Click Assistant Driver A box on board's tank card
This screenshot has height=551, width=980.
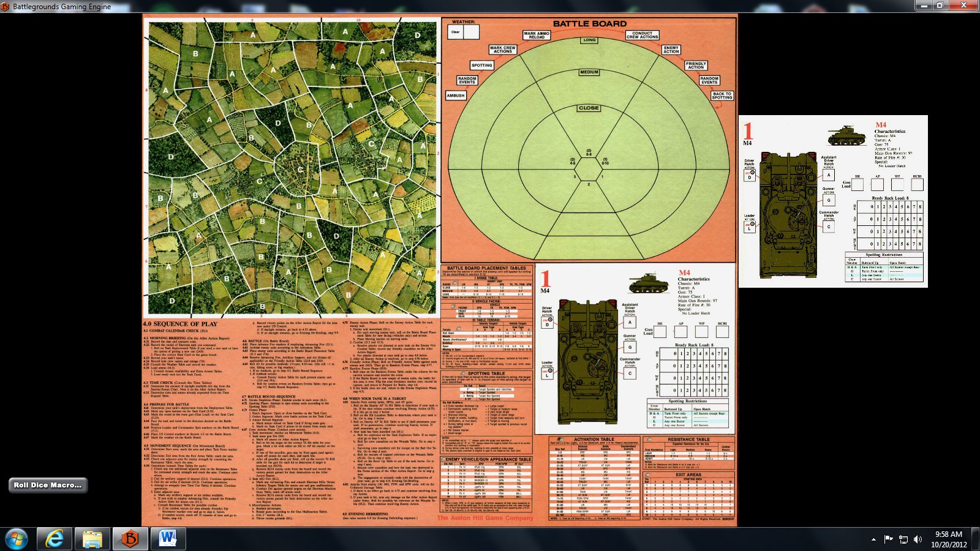click(x=630, y=322)
